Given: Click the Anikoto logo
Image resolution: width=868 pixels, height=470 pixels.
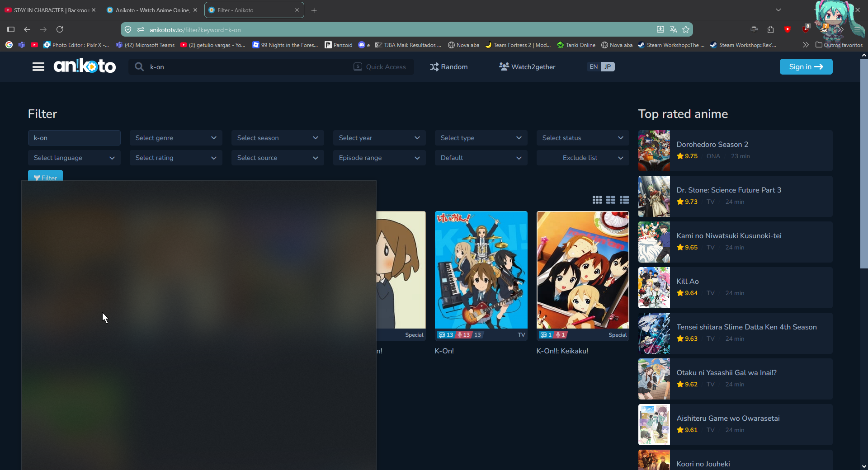Looking at the screenshot, I should click(85, 66).
